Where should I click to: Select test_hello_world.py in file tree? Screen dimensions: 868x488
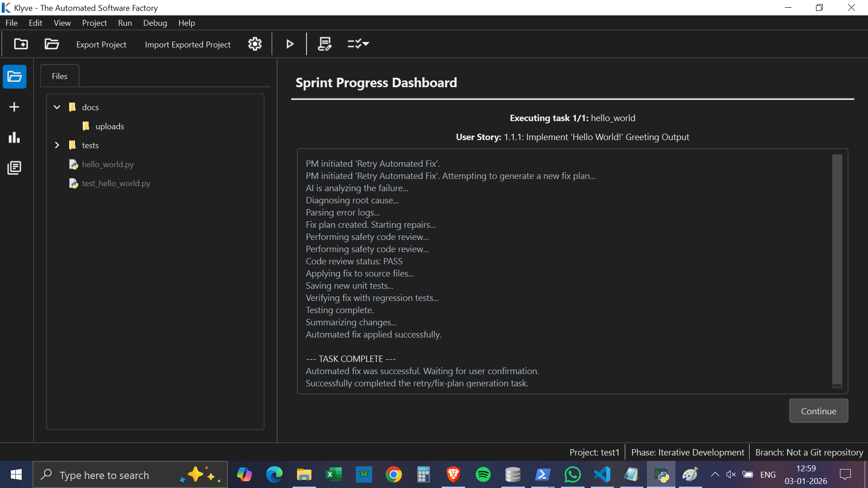[116, 183]
